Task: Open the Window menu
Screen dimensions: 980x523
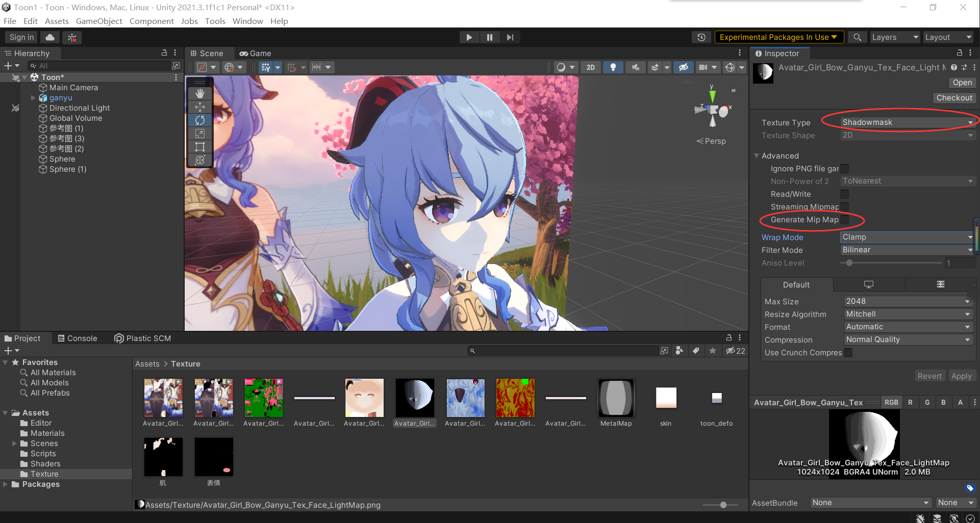Action: click(x=248, y=21)
